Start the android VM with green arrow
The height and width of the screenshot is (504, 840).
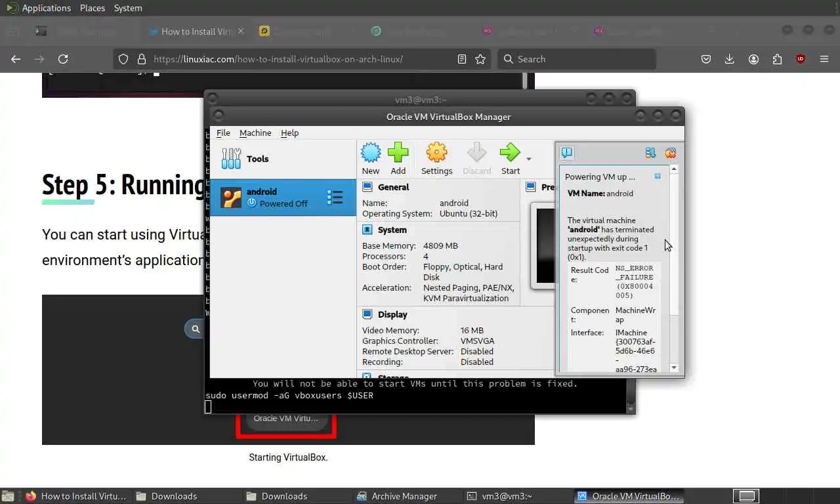pos(510,153)
